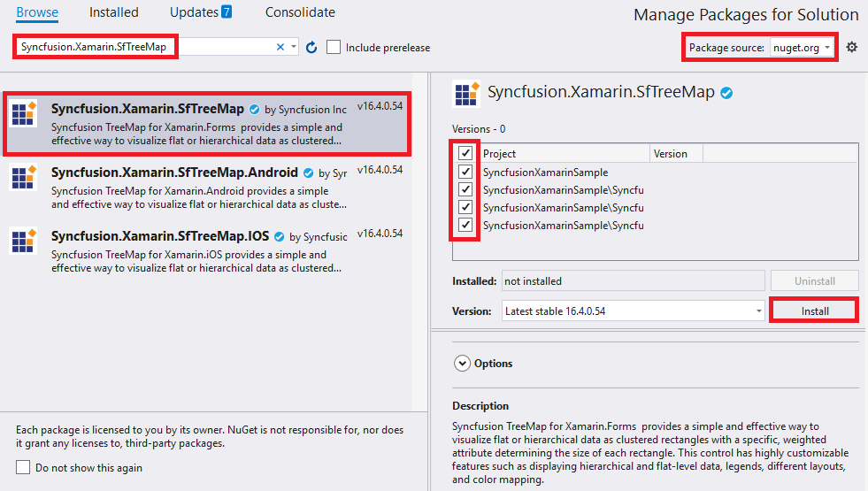The height and width of the screenshot is (491, 868).
Task: Click the Updates count badge
Action: point(227,12)
